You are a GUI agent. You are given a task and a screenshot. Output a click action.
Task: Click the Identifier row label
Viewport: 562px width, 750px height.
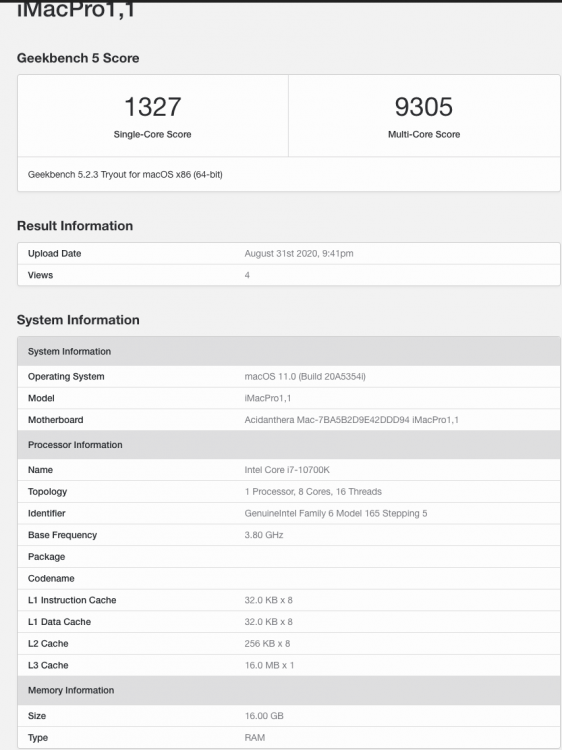pyautogui.click(x=46, y=513)
